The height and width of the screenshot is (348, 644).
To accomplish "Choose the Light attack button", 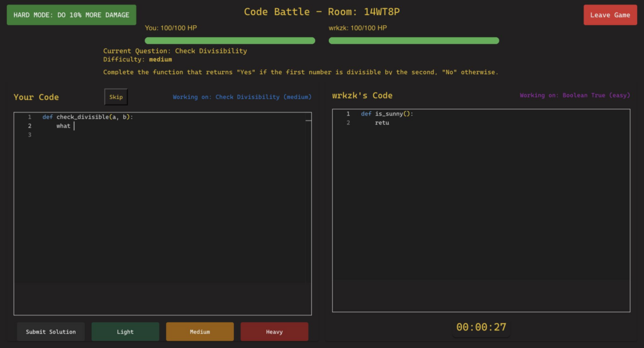I will 125,332.
